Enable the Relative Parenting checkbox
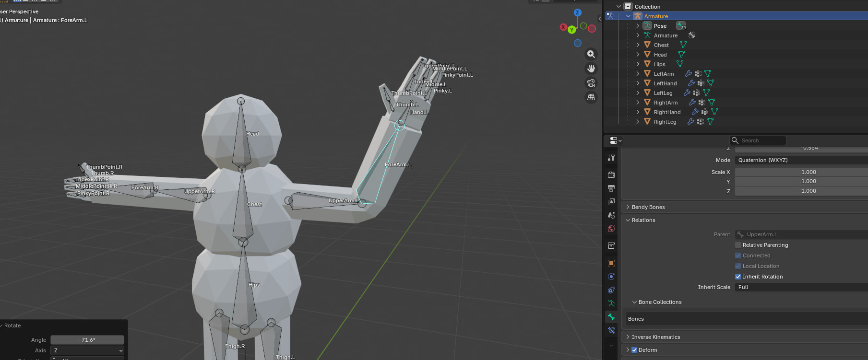 point(738,245)
